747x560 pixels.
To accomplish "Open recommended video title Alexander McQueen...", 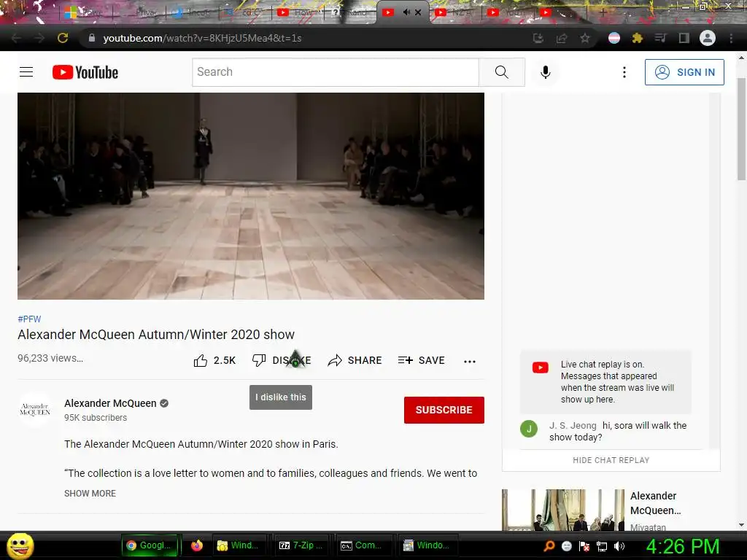I will pyautogui.click(x=656, y=503).
